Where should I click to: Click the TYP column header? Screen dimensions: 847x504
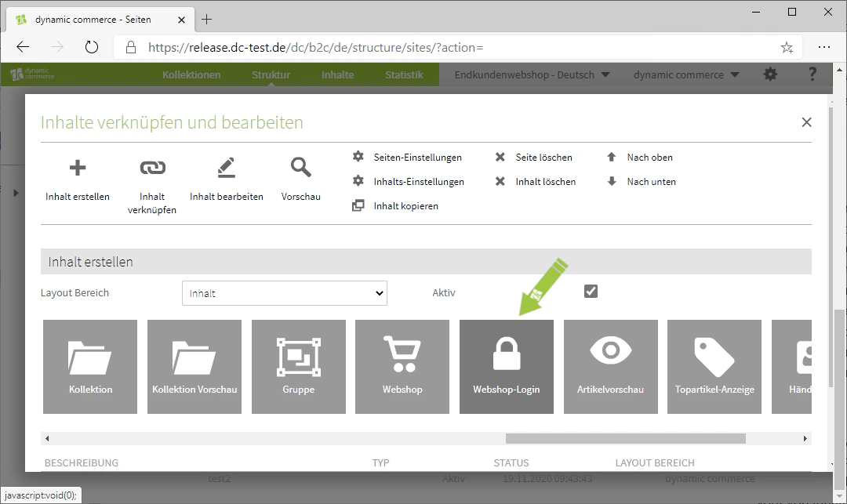pos(381,462)
